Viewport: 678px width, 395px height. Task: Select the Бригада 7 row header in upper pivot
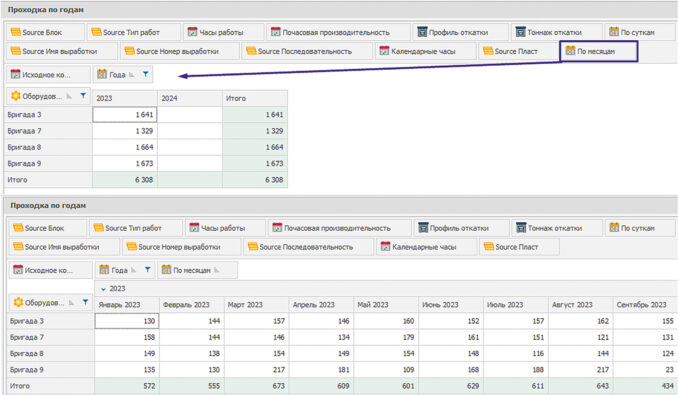48,131
